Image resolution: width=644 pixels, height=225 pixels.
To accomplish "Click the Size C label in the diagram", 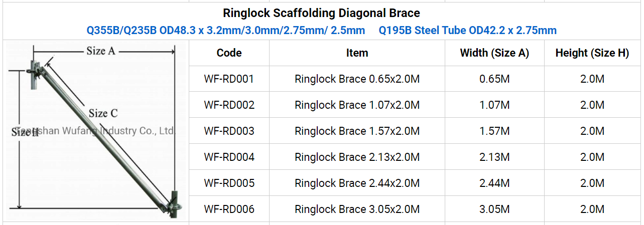I will point(103,113).
